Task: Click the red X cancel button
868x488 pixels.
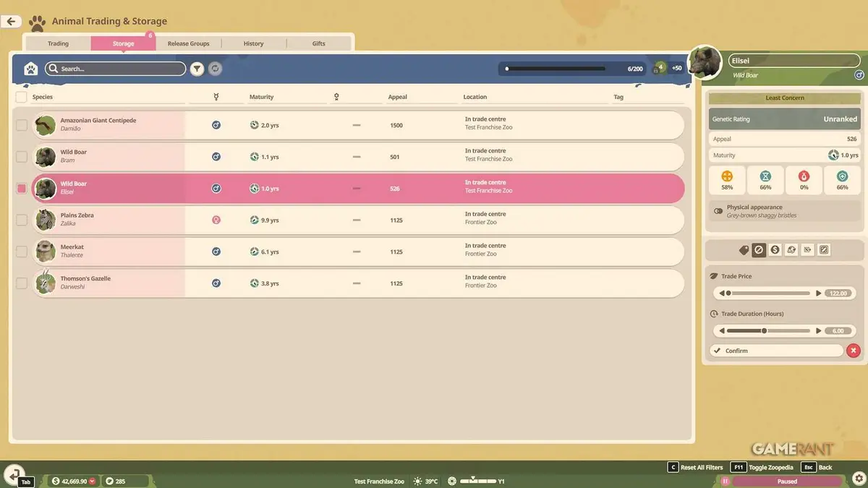Action: [854, 351]
